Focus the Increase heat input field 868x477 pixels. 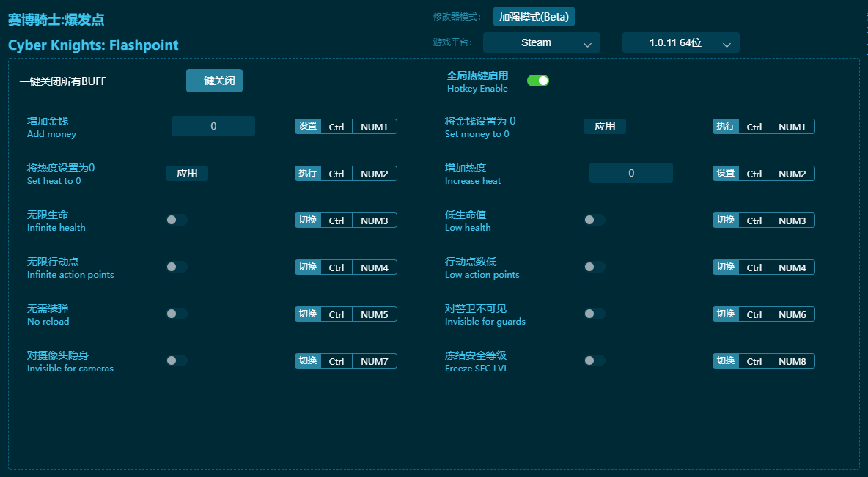tap(631, 173)
